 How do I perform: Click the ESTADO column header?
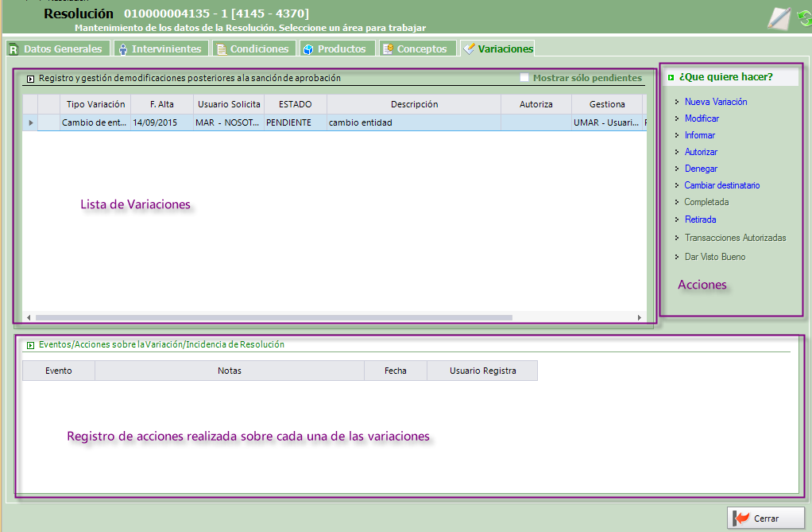click(296, 104)
